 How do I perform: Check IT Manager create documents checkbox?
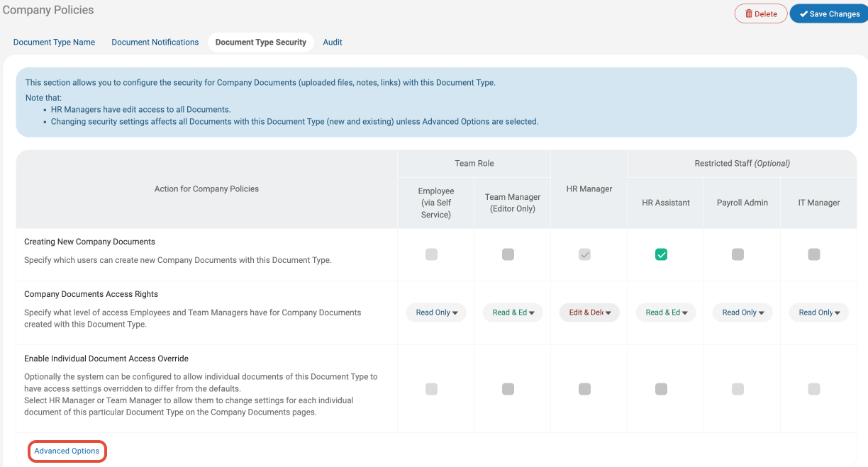pyautogui.click(x=814, y=254)
